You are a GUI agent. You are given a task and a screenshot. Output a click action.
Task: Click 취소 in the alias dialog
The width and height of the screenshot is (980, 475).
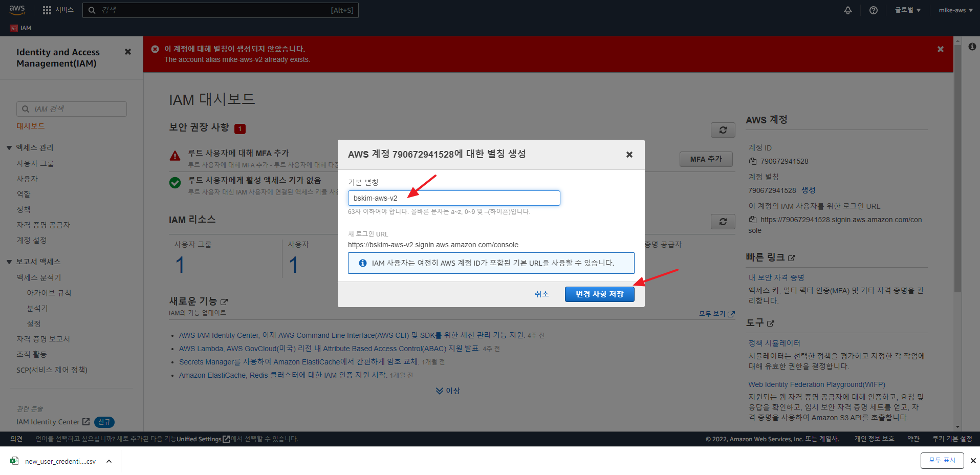tap(541, 294)
